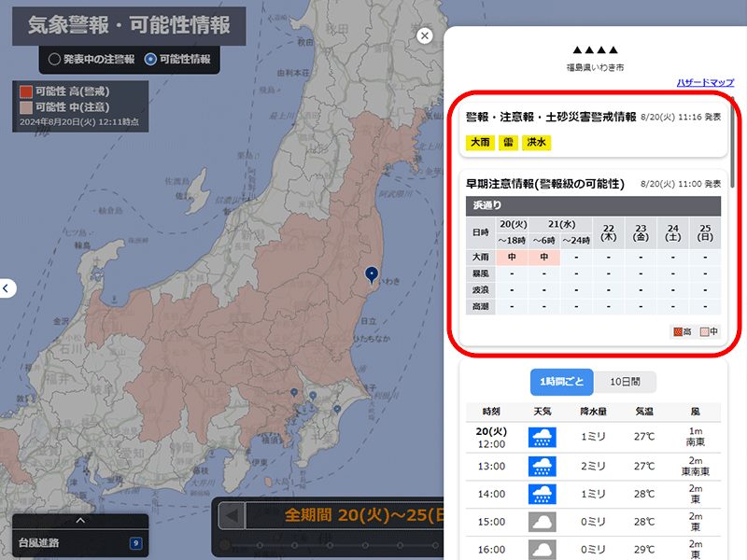Close the location detail panel with X
The height and width of the screenshot is (560, 747).
[425, 35]
